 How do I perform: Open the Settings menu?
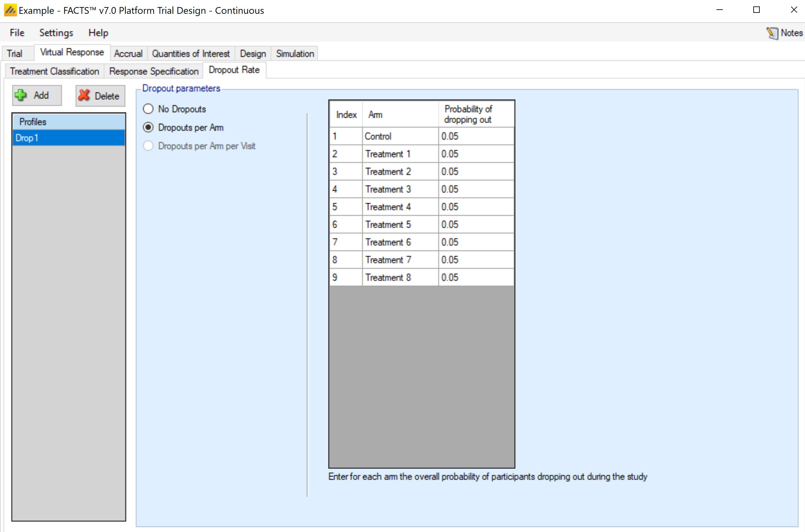(x=56, y=33)
